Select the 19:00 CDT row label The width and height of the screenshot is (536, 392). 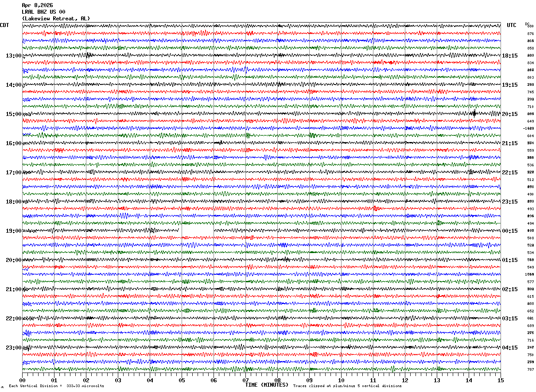[x=13, y=231]
